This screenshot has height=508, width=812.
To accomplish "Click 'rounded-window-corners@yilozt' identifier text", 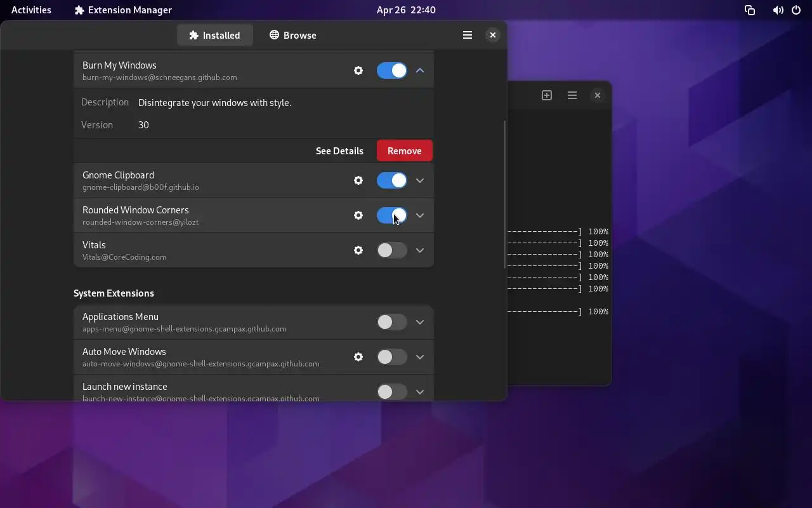I will click(140, 222).
